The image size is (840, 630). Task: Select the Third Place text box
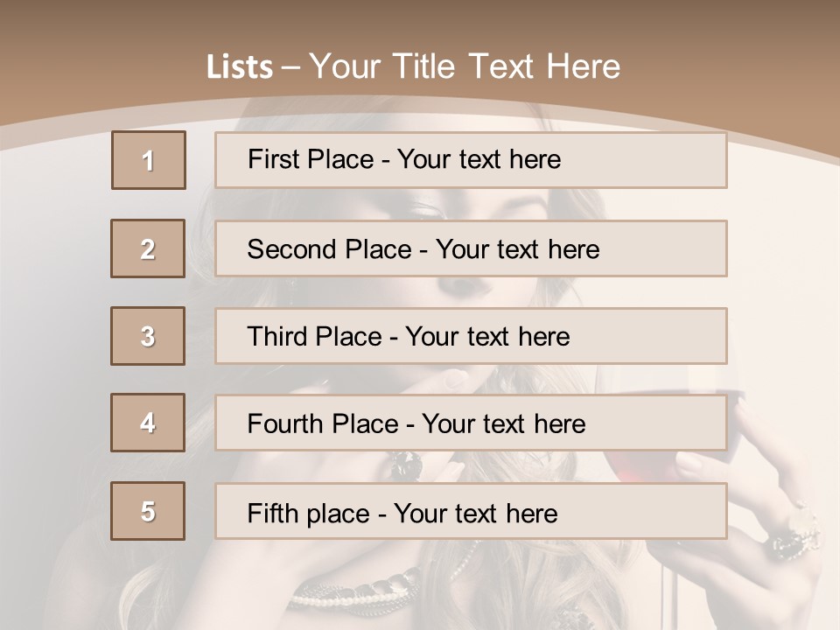[x=471, y=336]
